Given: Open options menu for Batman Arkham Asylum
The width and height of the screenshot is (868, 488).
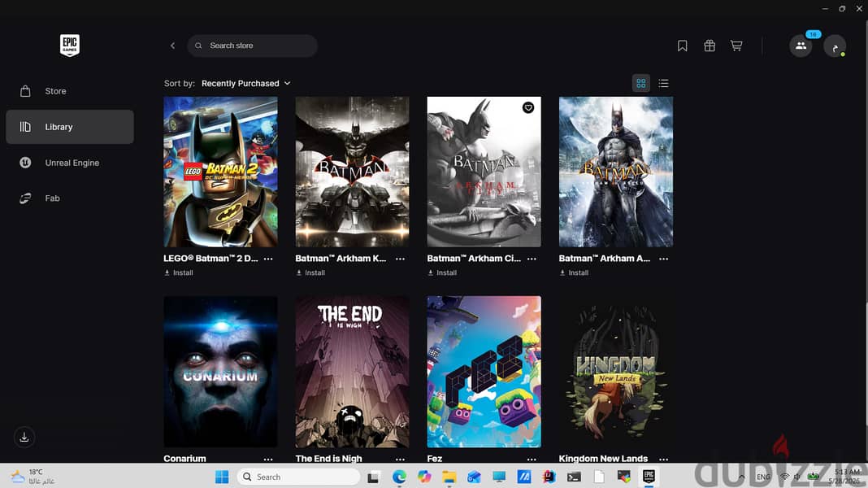Looking at the screenshot, I should (664, 259).
